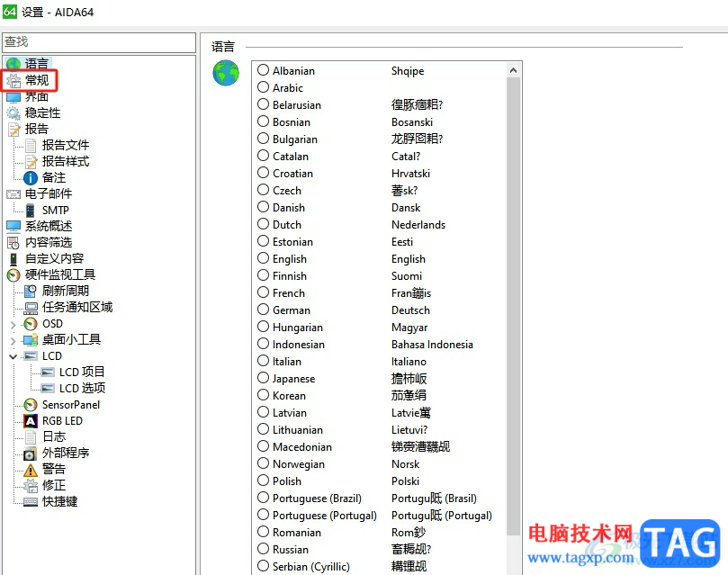Open the 常规 settings gear icon
Image resolution: width=728 pixels, height=575 pixels.
point(13,81)
